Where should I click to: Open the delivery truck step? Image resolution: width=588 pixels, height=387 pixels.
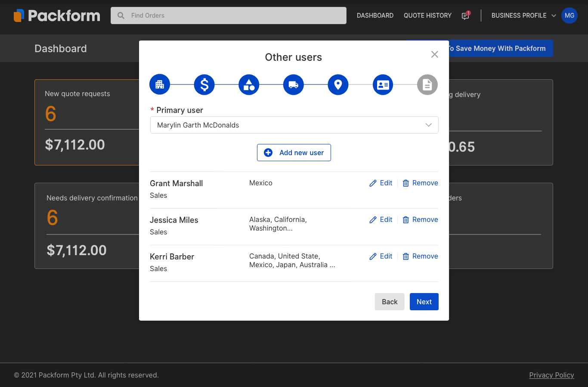pos(294,84)
